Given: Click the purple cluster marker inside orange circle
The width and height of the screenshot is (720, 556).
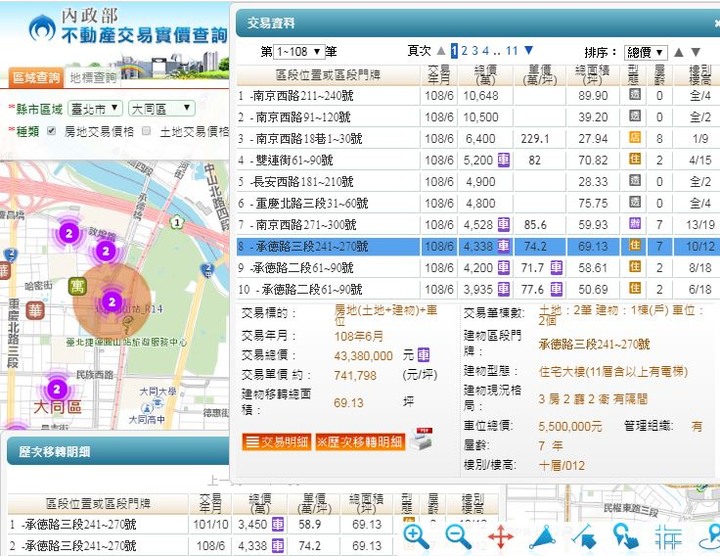Looking at the screenshot, I should click(112, 302).
